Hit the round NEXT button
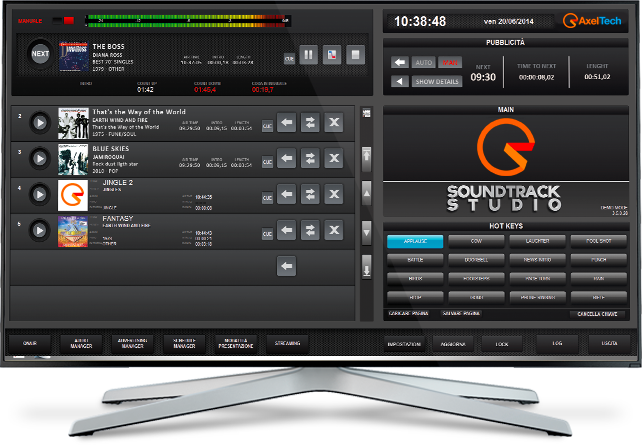 point(40,54)
